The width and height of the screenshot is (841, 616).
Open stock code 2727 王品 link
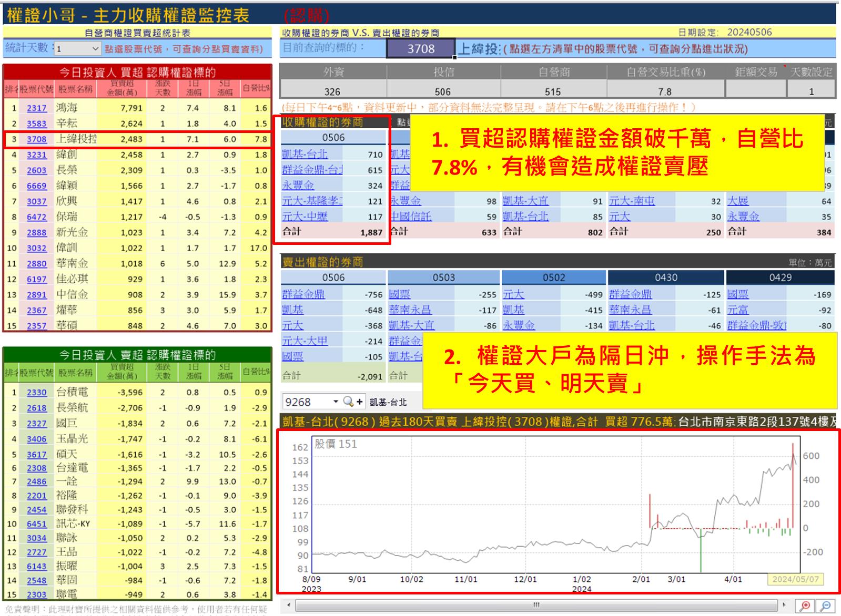(37, 552)
